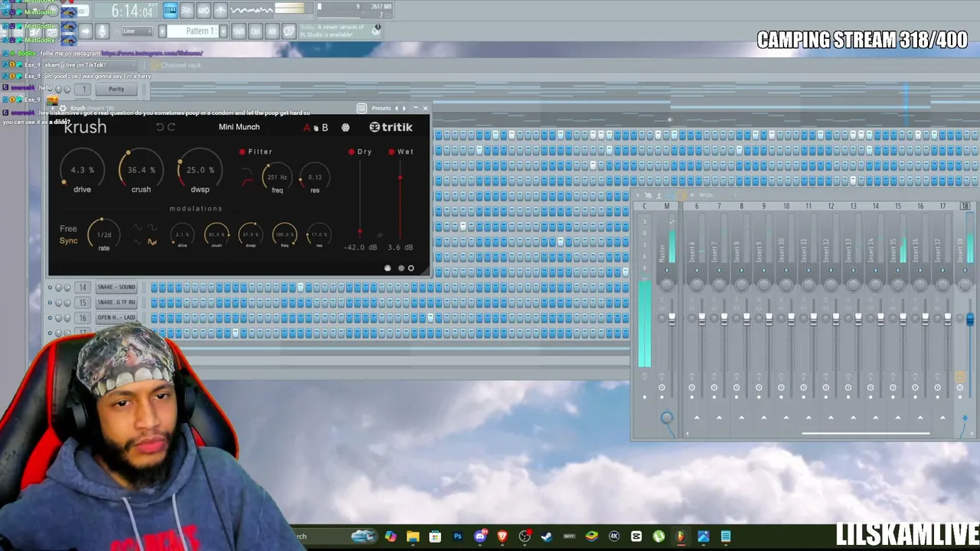Screen dimensions: 980x551
Task: Click the plugin keyboard icon beside Presets
Action: pos(363,108)
